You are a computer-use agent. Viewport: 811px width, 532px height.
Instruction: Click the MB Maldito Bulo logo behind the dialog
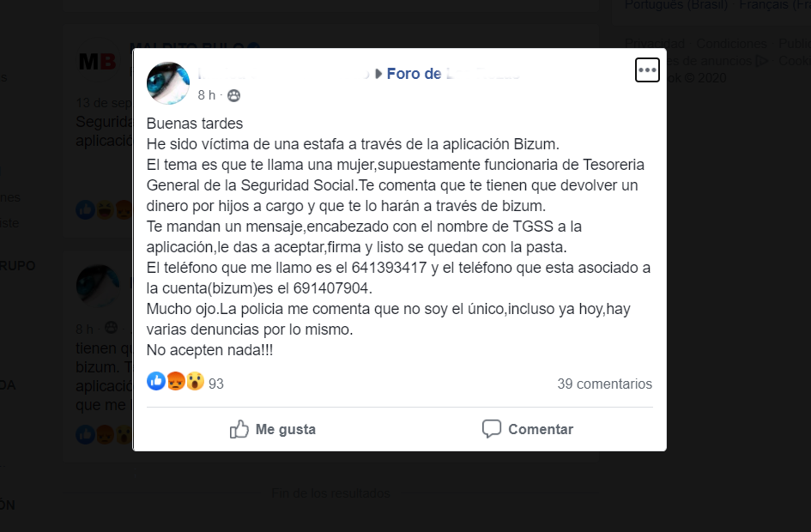click(98, 62)
